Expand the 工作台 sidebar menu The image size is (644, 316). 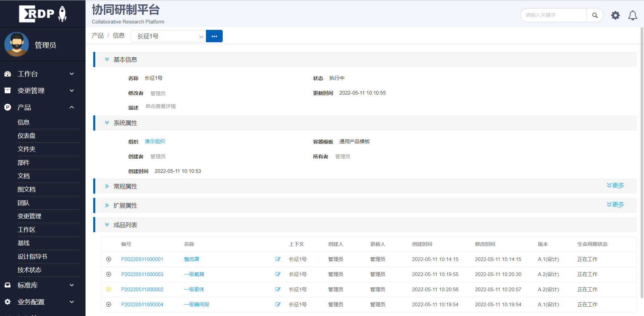(x=72, y=74)
